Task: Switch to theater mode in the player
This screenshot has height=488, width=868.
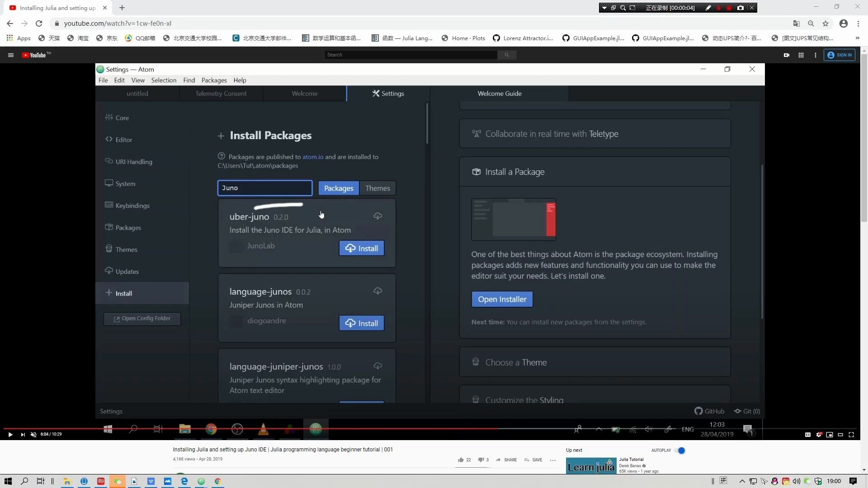Action: 841,434
